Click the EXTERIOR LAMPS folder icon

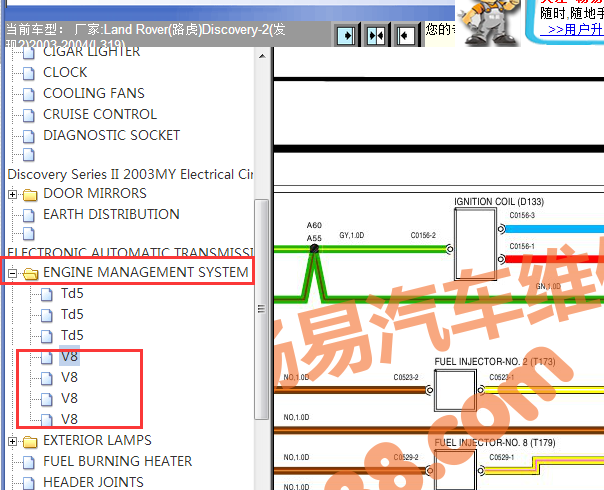[x=30, y=442]
